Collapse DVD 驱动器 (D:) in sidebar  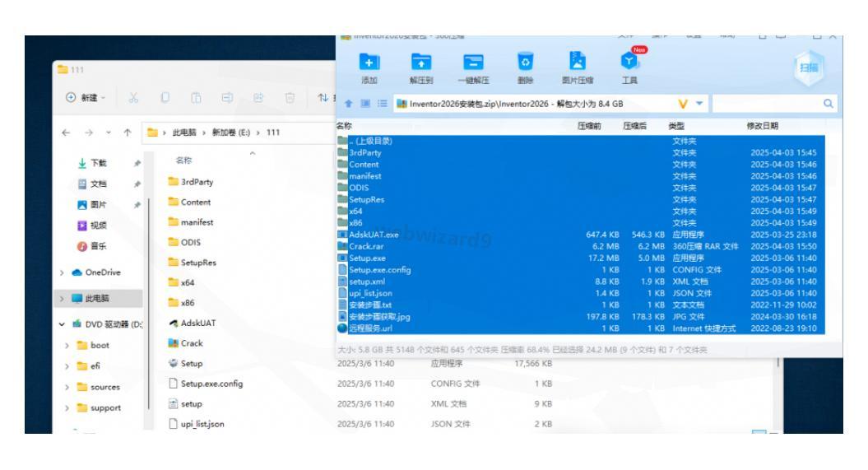(62, 324)
